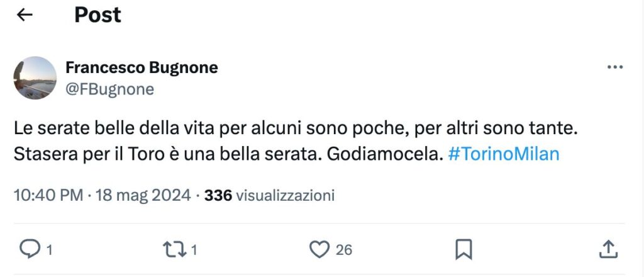The width and height of the screenshot is (644, 277).
Task: Open Francesco Bugnone's profile picture
Action: coord(35,78)
